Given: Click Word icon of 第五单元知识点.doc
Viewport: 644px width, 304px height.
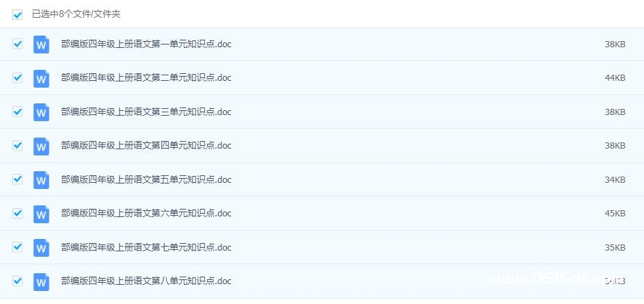Looking at the screenshot, I should pyautogui.click(x=41, y=180).
